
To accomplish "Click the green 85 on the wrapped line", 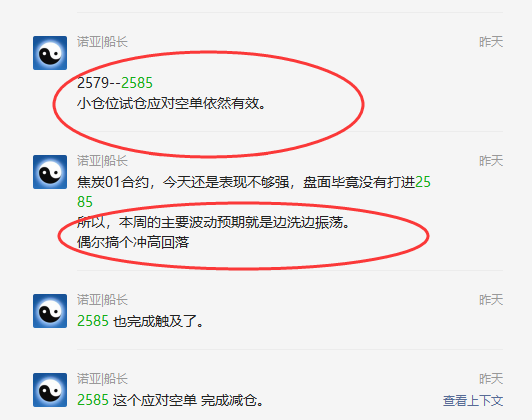I will click(x=85, y=202).
